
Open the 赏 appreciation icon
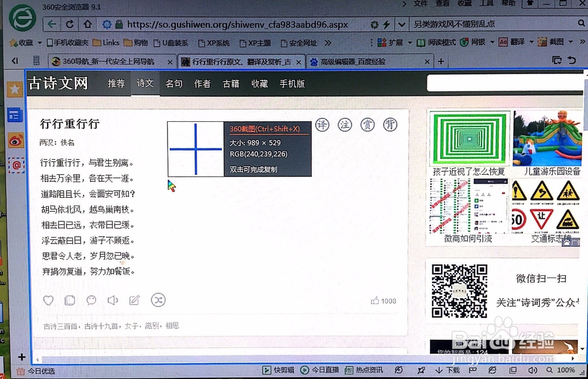tap(367, 125)
